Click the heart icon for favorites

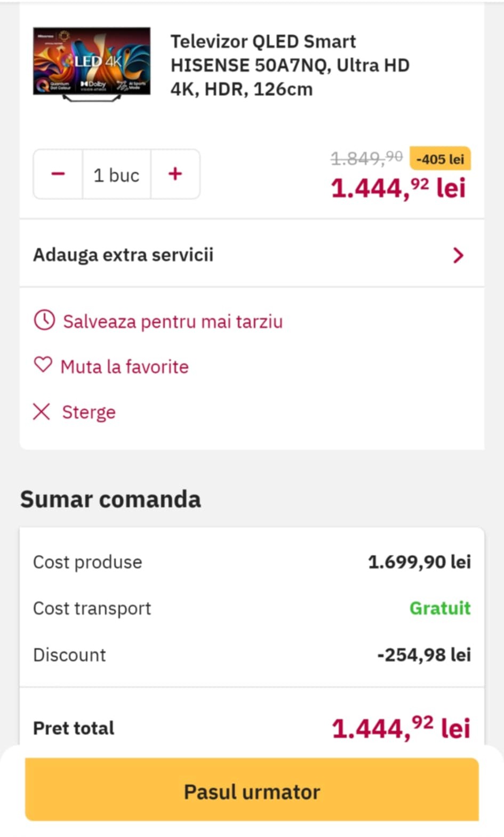click(43, 365)
